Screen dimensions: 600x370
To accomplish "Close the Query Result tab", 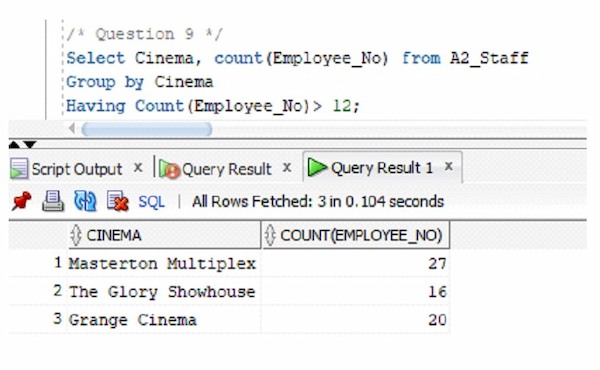I will click(x=287, y=168).
